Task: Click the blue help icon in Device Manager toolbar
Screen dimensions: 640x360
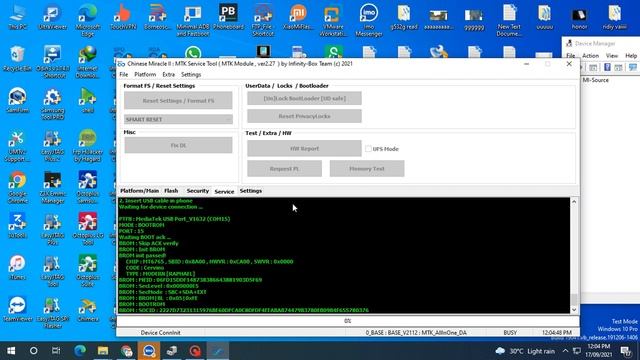Action: (607, 67)
